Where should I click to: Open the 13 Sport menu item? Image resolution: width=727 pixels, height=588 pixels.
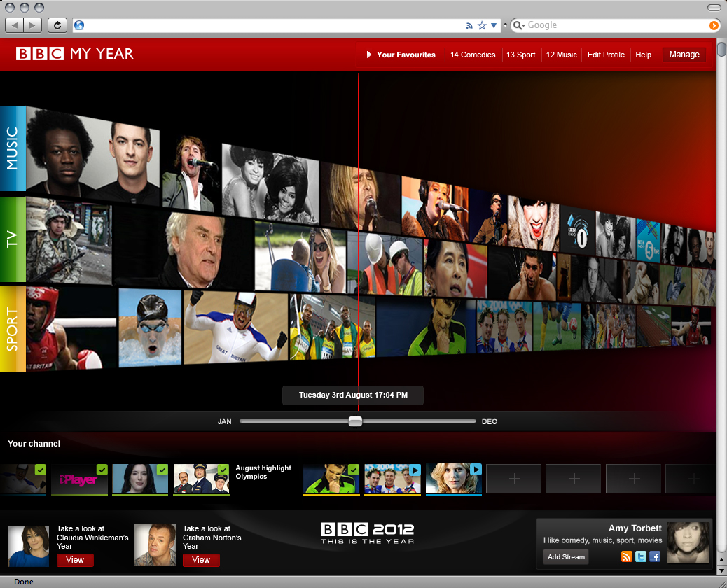point(520,55)
